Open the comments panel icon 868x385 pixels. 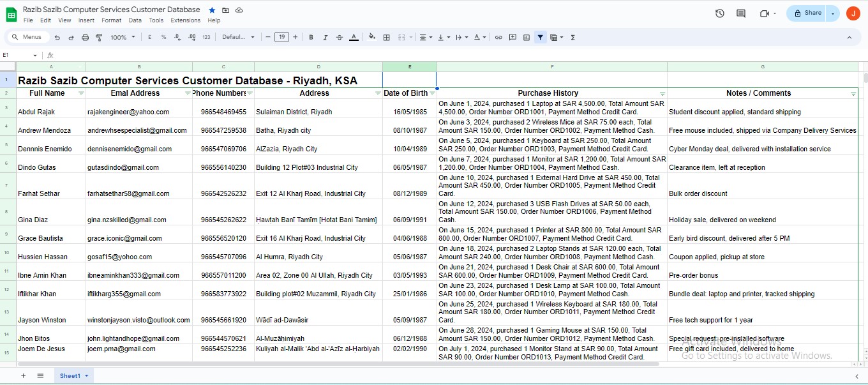click(x=740, y=13)
